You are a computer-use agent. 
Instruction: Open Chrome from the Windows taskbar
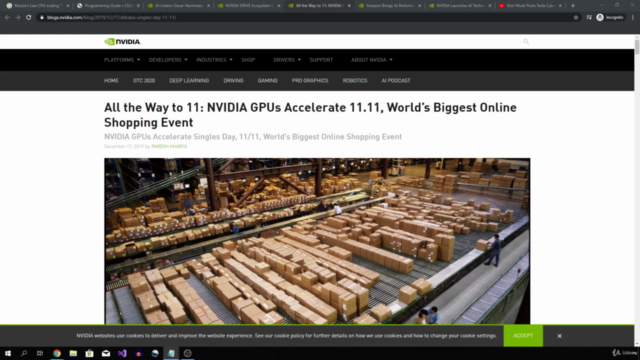pyautogui.click(x=57, y=353)
